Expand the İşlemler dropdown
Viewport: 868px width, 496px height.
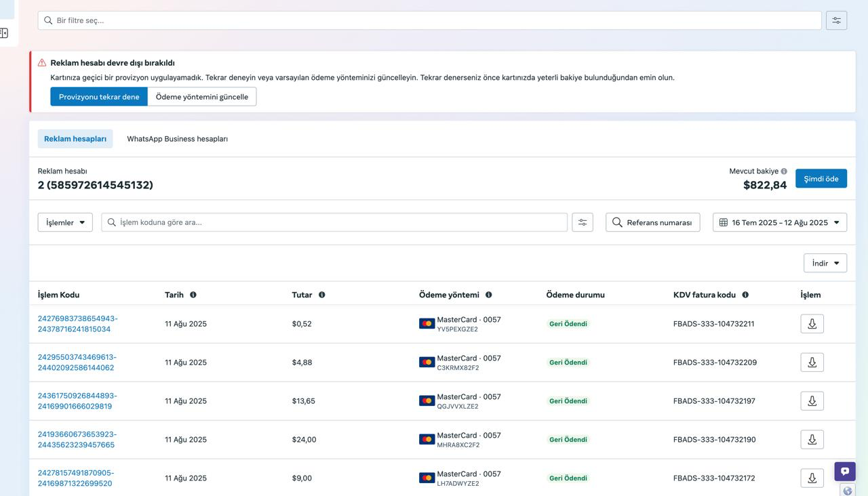coord(65,222)
